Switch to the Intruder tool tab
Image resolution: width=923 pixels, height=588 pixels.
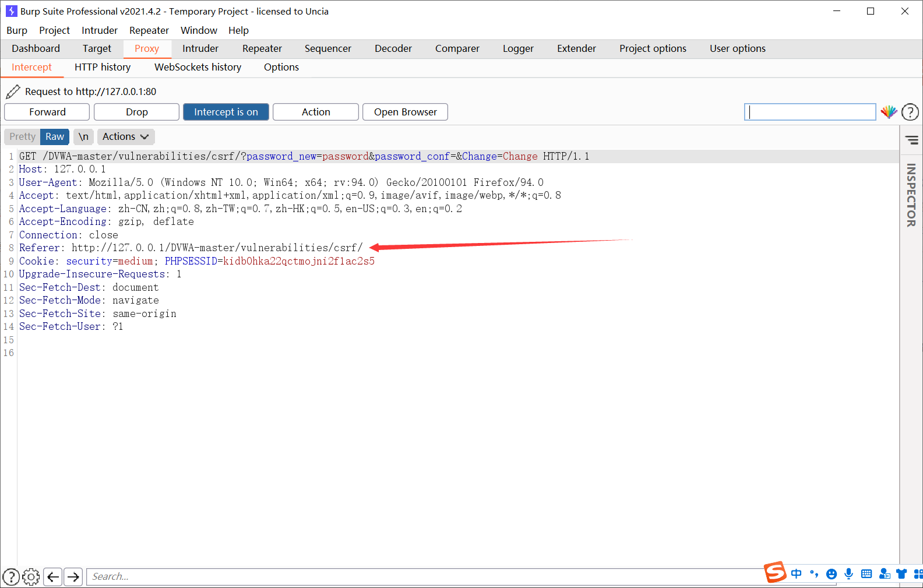[x=200, y=48]
